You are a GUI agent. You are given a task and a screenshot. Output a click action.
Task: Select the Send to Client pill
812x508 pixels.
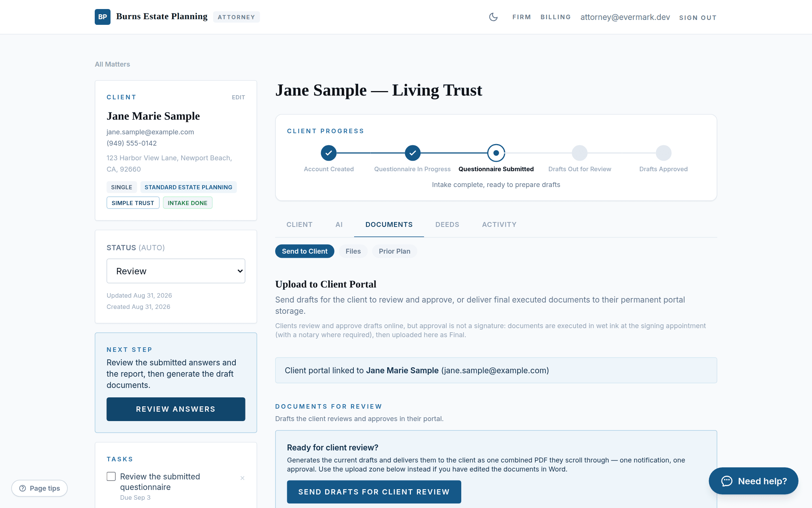point(304,251)
